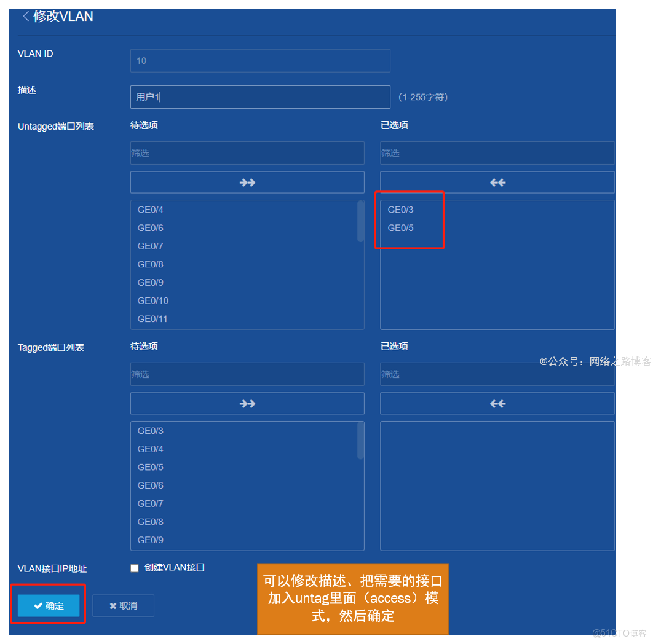The image size is (653, 644).
Task: Click the 描述 description text field
Action: (x=260, y=97)
